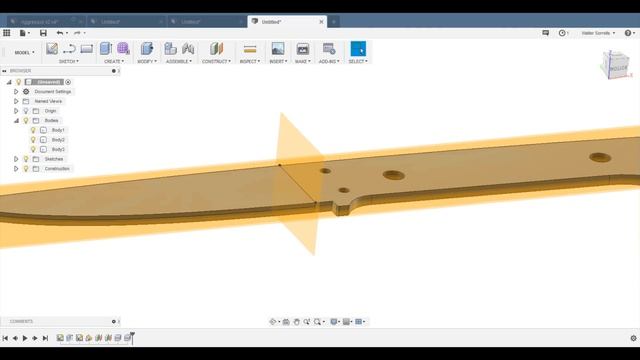Viewport: 640px width, 360px height.
Task: Click the Press Pull modify icon
Action: pos(147,49)
